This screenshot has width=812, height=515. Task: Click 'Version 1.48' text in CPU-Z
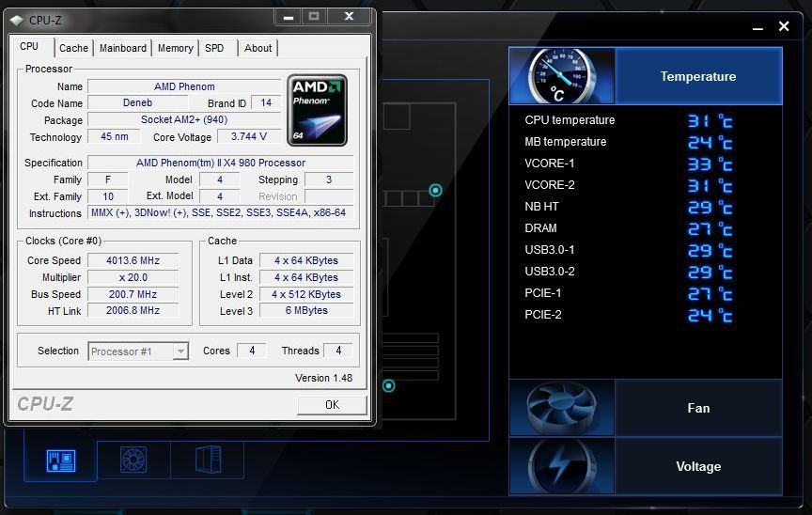[323, 378]
